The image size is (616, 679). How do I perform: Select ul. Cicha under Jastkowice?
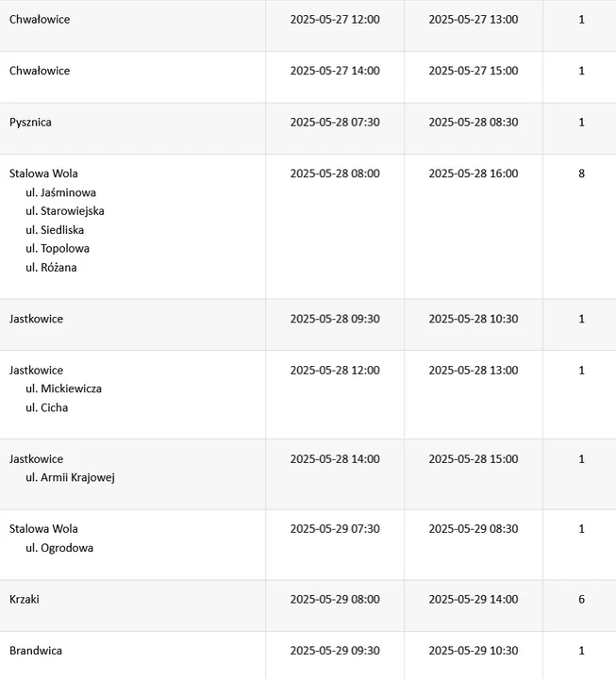click(47, 408)
